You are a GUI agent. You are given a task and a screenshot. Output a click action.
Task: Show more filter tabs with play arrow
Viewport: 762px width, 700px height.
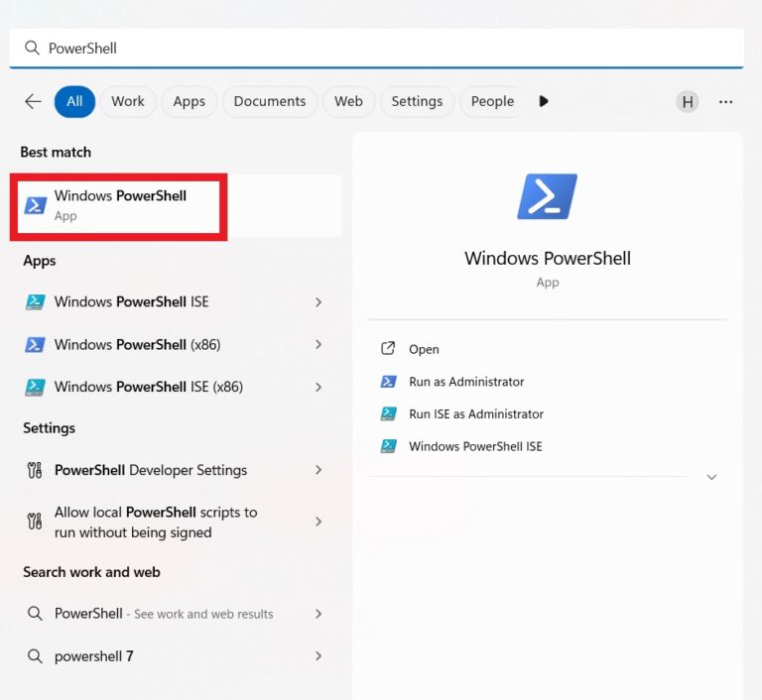click(544, 101)
